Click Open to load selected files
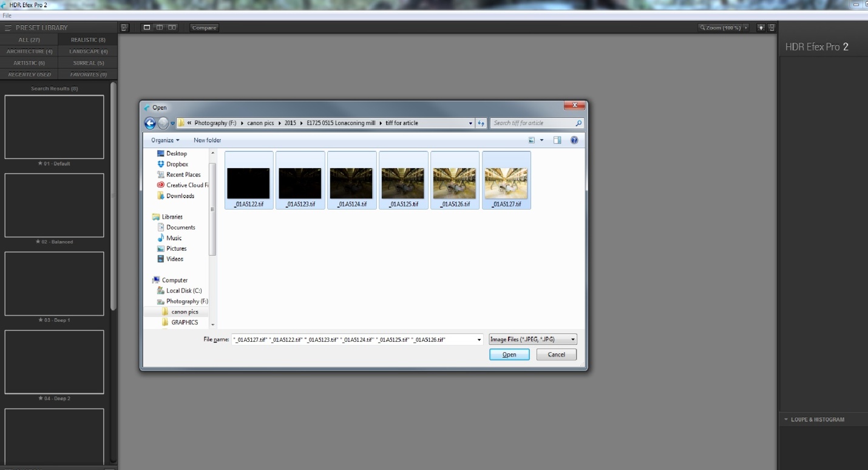The width and height of the screenshot is (868, 470). 509,355
